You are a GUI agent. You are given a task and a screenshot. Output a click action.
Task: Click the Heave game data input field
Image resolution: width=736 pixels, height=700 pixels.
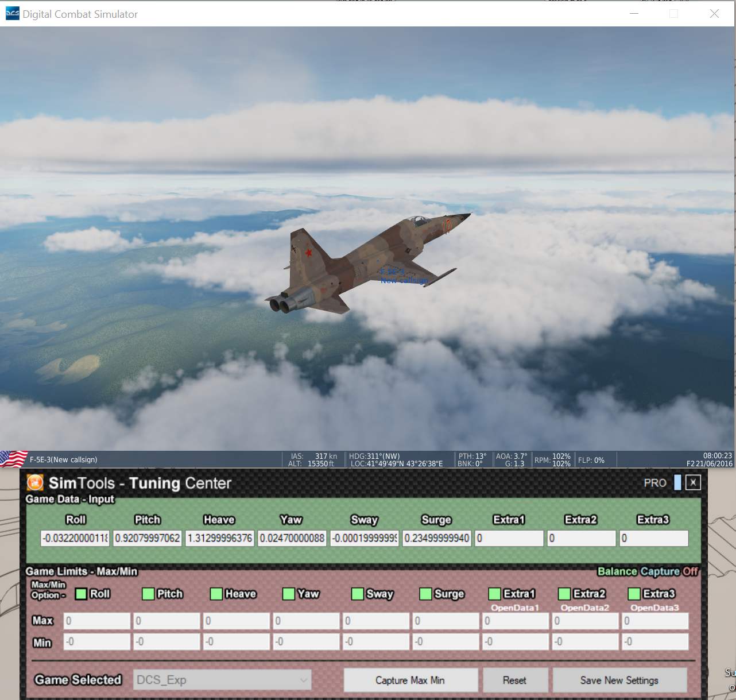point(220,538)
